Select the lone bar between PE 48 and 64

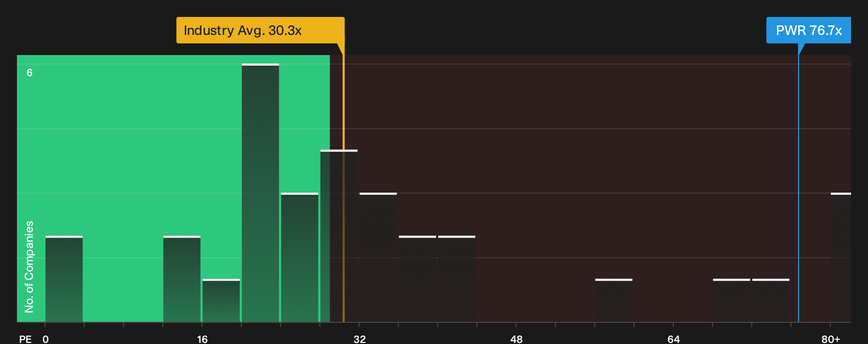coord(614,301)
